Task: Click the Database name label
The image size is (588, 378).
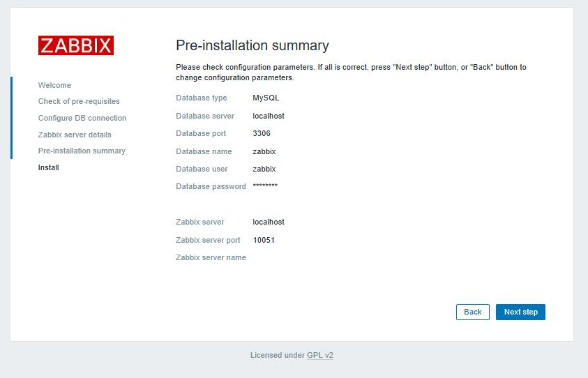Action: (x=204, y=151)
